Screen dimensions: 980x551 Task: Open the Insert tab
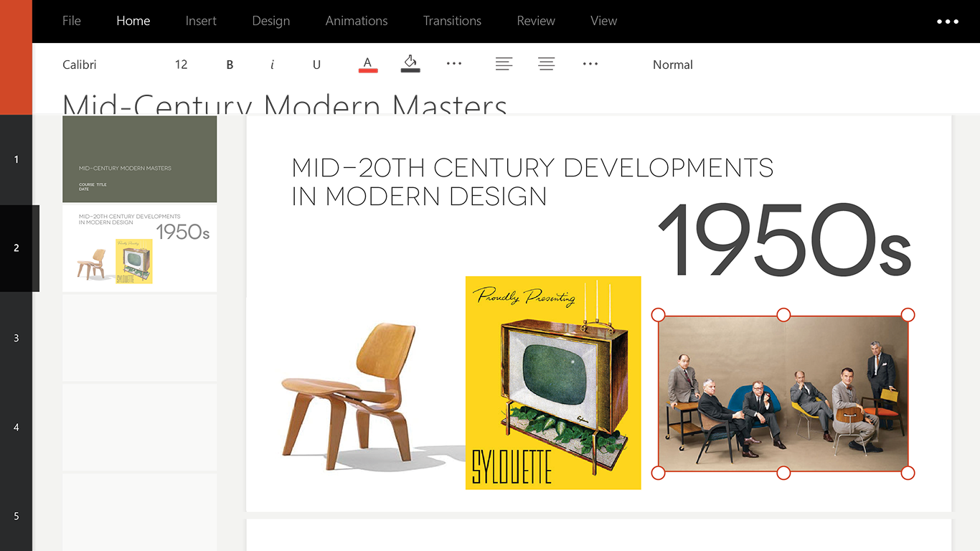[x=201, y=21]
